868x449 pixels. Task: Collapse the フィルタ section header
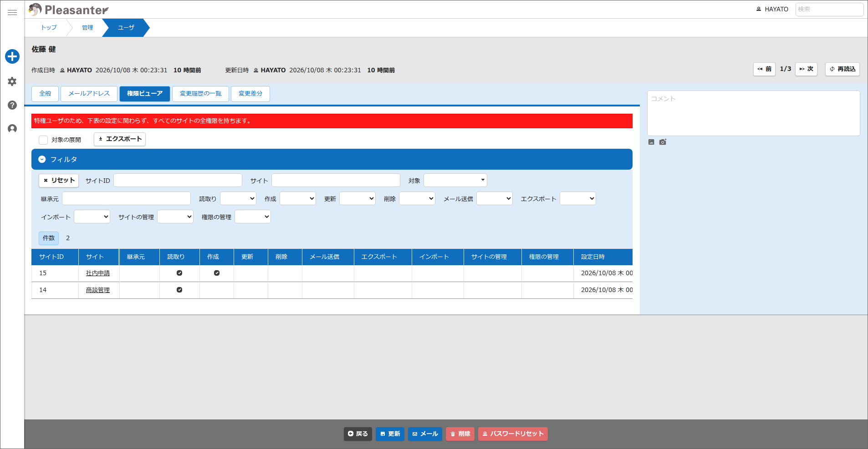[x=332, y=159]
